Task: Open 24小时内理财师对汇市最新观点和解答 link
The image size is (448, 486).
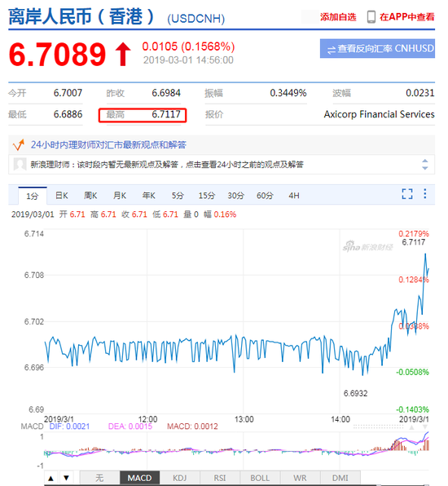Action: [x=108, y=145]
